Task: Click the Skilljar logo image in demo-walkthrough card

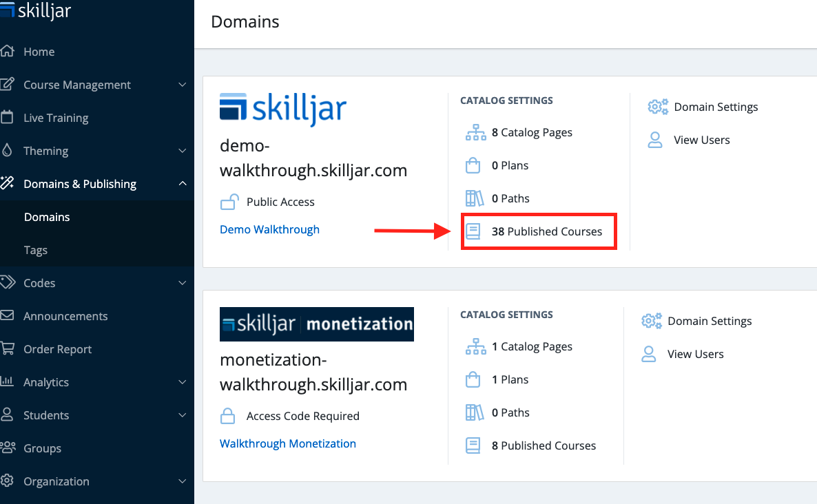Action: (283, 109)
